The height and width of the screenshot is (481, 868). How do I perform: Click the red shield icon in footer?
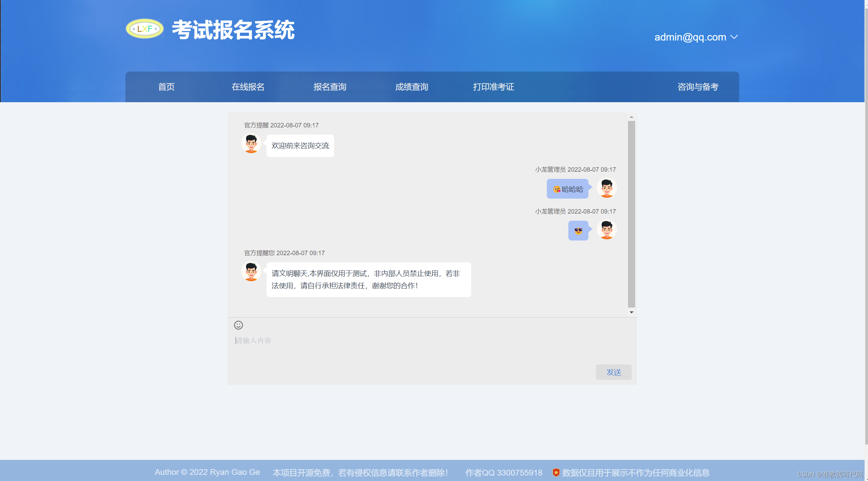(556, 472)
